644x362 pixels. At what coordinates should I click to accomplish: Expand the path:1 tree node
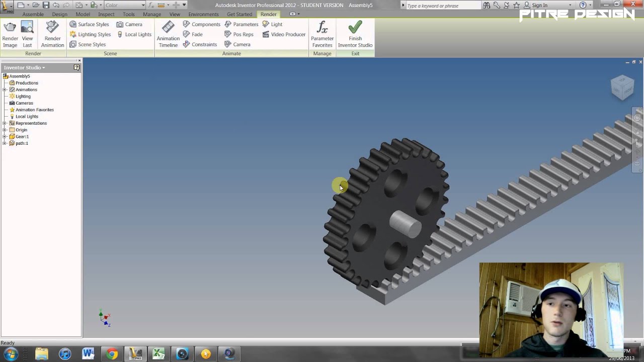(5, 143)
